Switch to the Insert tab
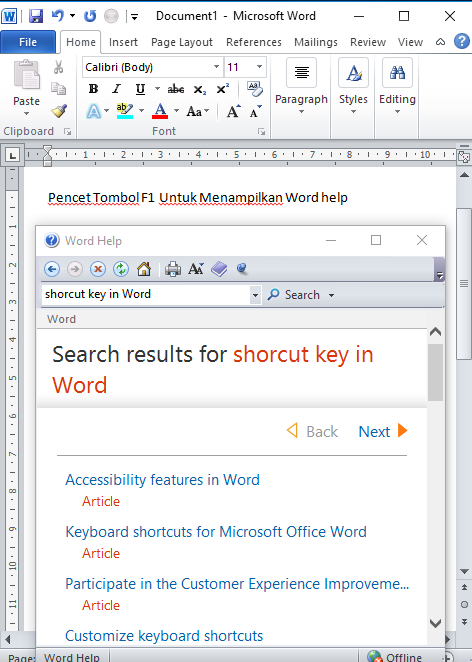 click(x=123, y=42)
